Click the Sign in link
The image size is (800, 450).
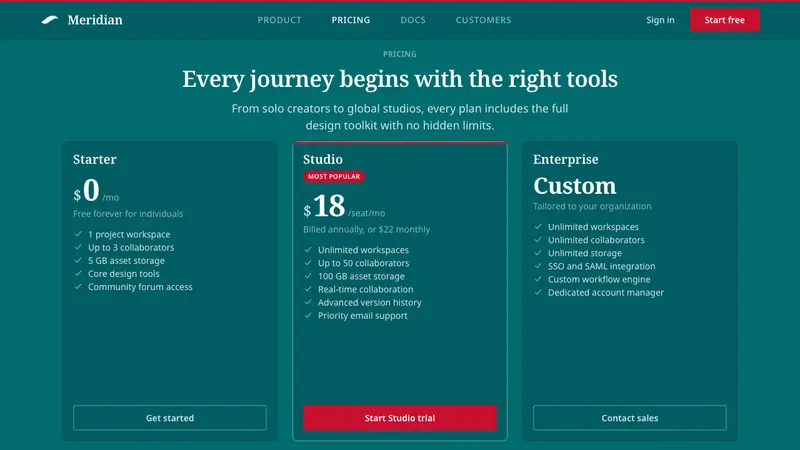pyautogui.click(x=660, y=20)
